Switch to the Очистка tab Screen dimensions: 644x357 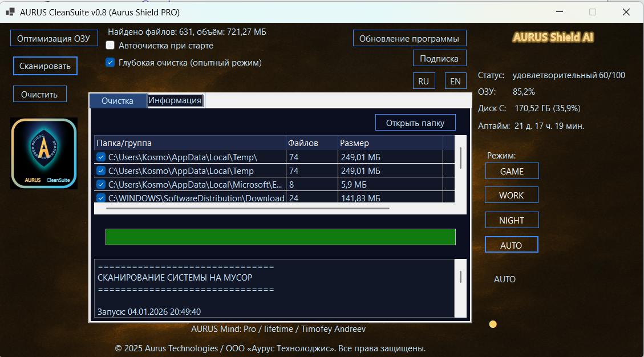[118, 101]
